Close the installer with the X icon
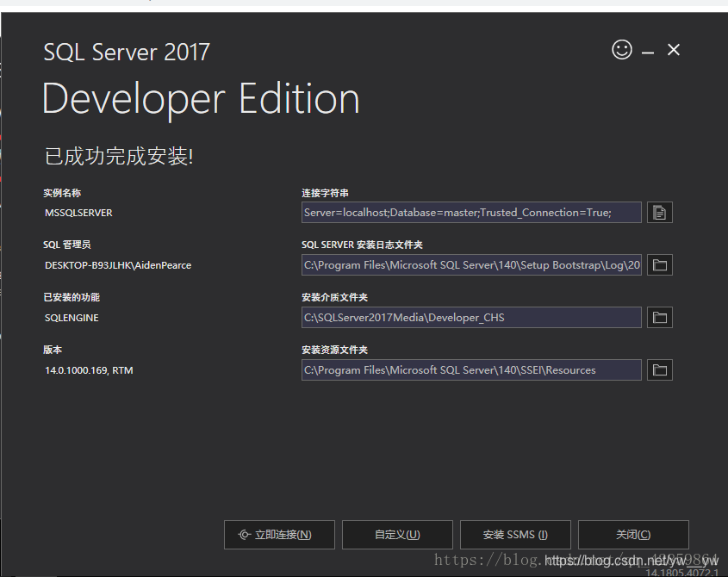The image size is (728, 577). click(x=674, y=50)
